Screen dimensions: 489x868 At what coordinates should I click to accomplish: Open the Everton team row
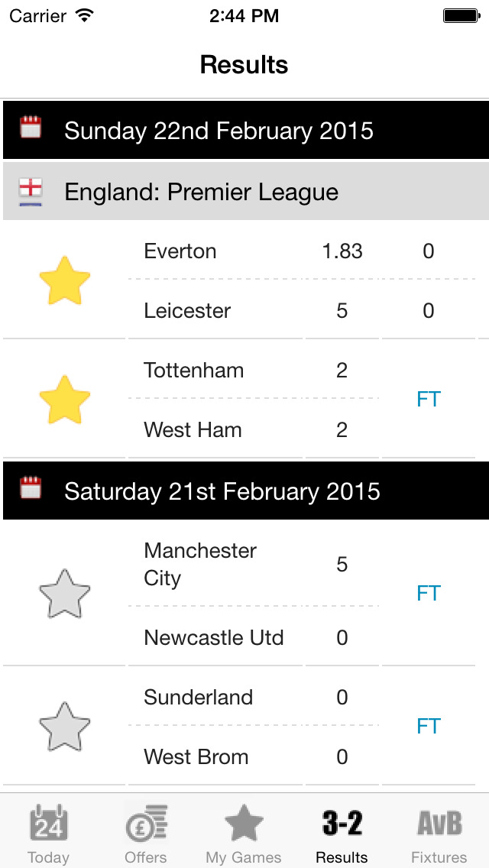click(180, 251)
